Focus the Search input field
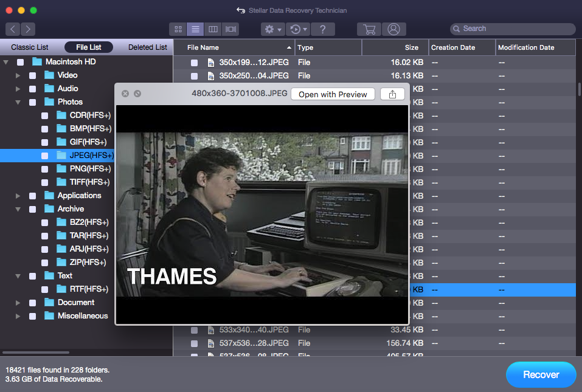This screenshot has width=582, height=392. [513, 29]
